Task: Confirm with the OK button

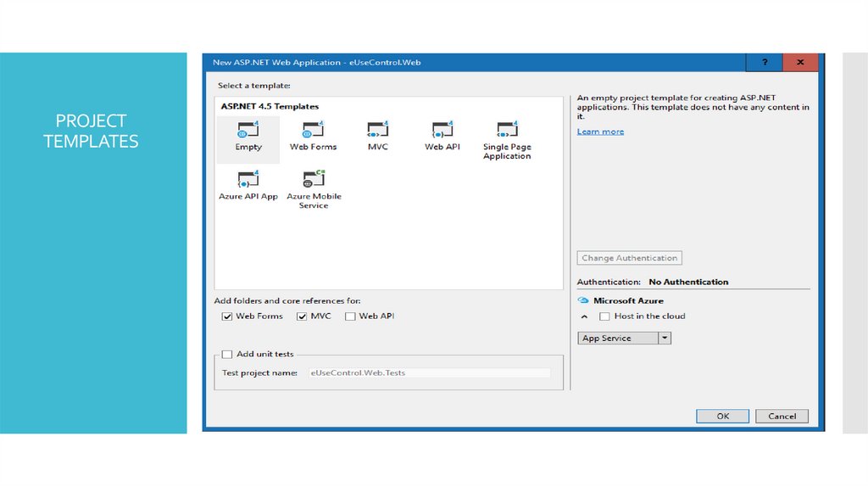Action: 722,416
